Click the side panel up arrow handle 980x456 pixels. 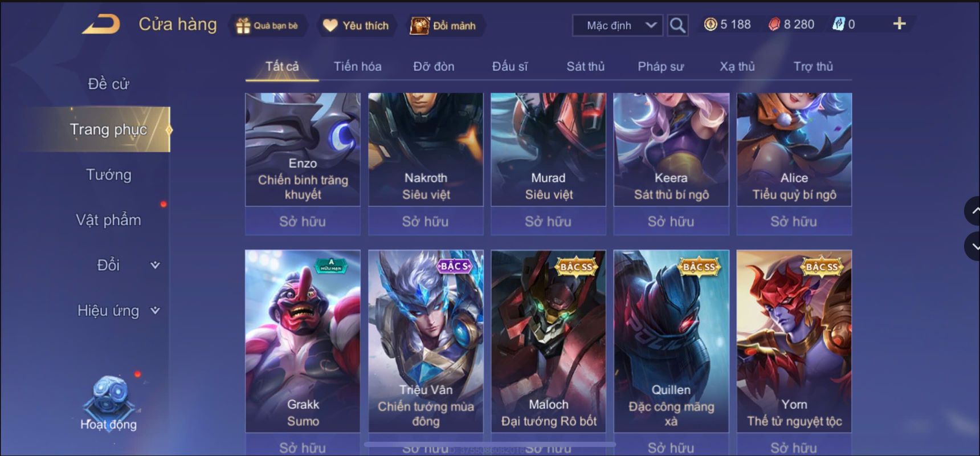point(974,211)
